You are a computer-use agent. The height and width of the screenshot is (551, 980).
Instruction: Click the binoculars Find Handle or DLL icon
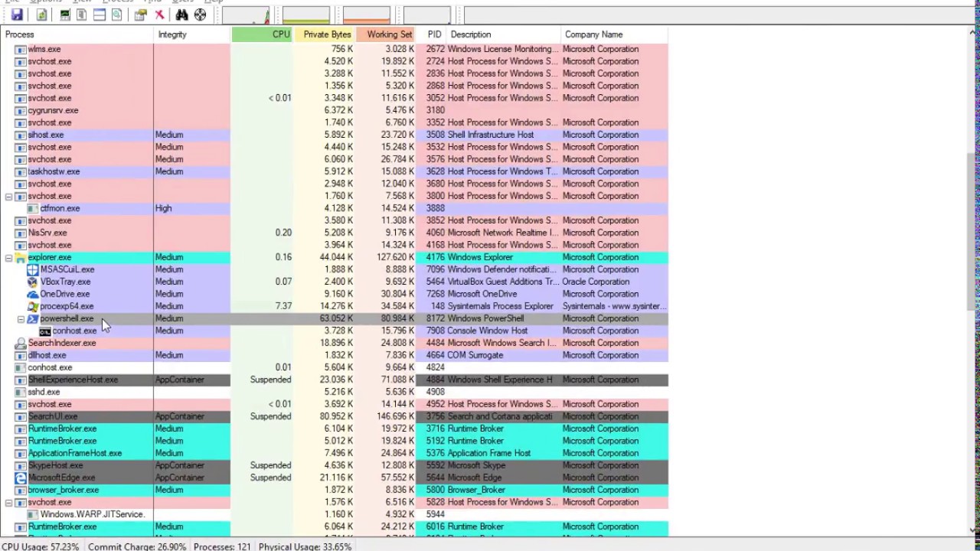(181, 15)
